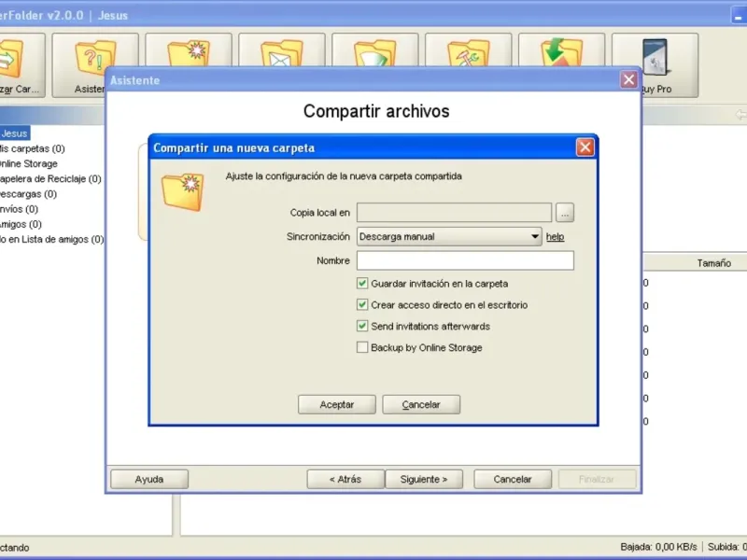Click the Copia local en path field
747x560 pixels.
tap(454, 213)
